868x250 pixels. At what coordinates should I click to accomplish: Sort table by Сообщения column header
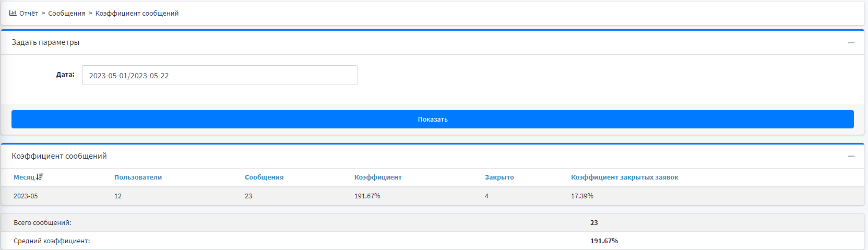click(x=264, y=177)
